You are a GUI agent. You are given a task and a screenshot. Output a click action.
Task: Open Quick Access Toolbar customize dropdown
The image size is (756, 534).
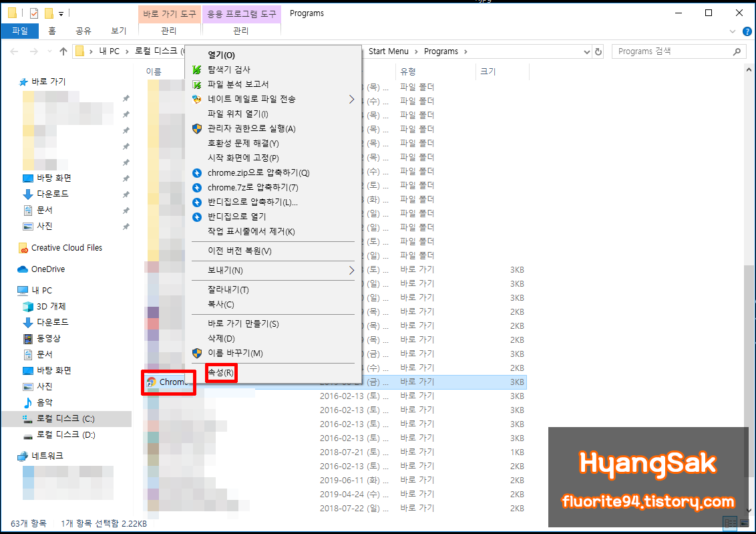(61, 14)
